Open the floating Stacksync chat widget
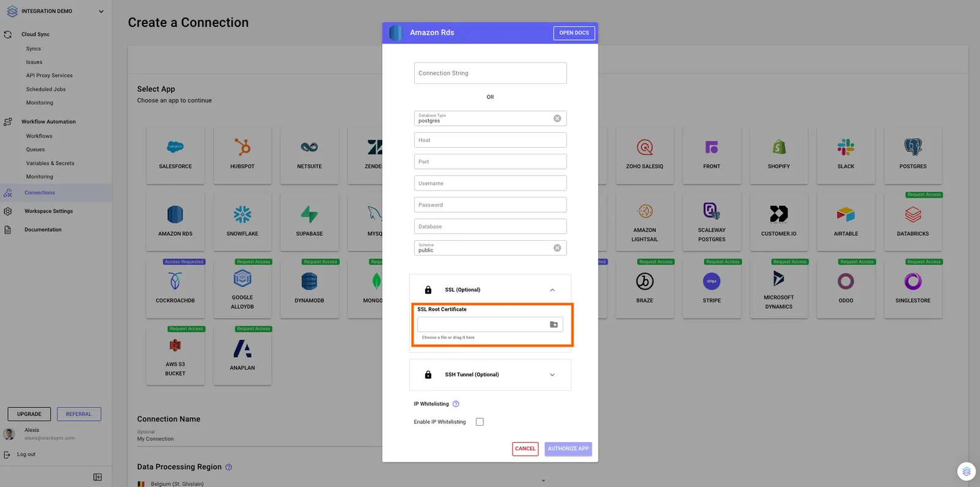Image resolution: width=980 pixels, height=487 pixels. 967,471
